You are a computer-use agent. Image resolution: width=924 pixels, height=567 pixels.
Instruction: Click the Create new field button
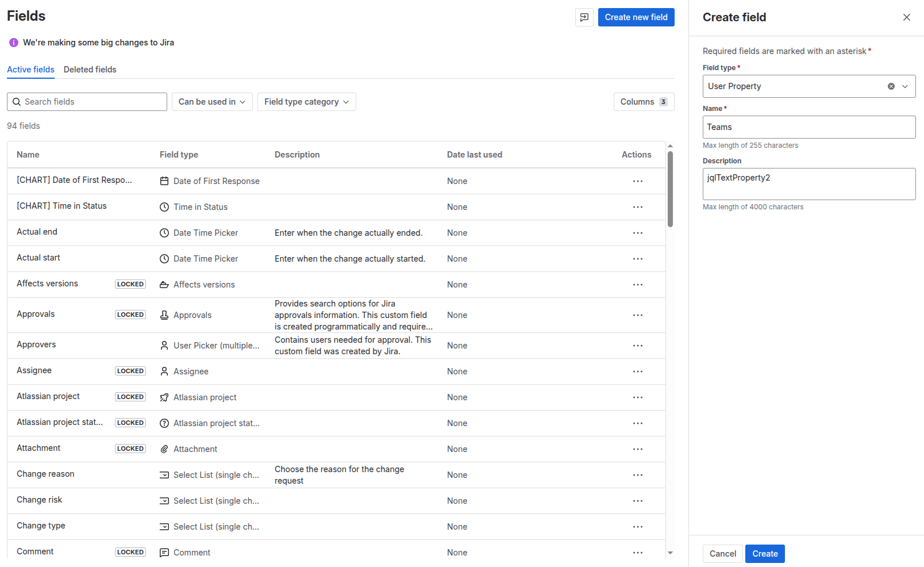point(636,17)
